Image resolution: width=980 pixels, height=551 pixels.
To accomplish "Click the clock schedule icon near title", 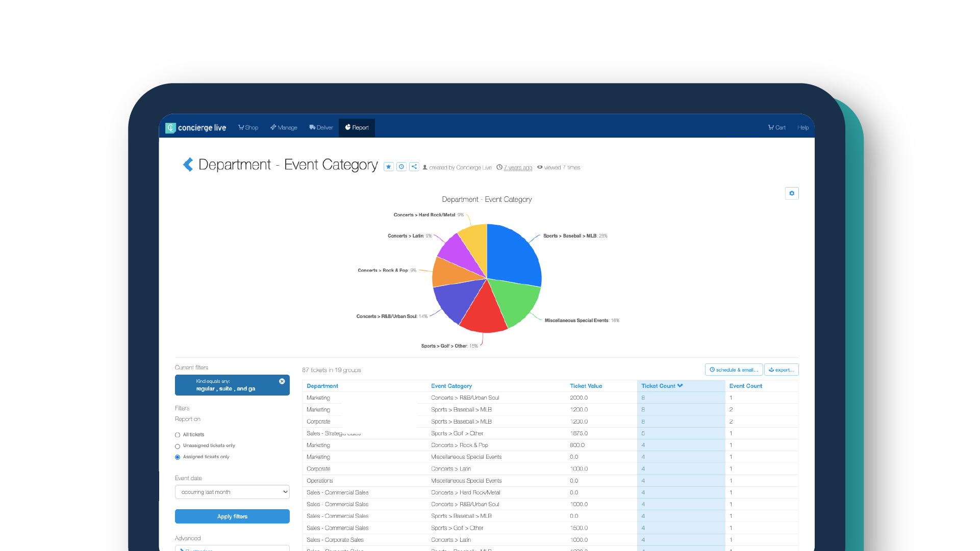I will click(401, 167).
